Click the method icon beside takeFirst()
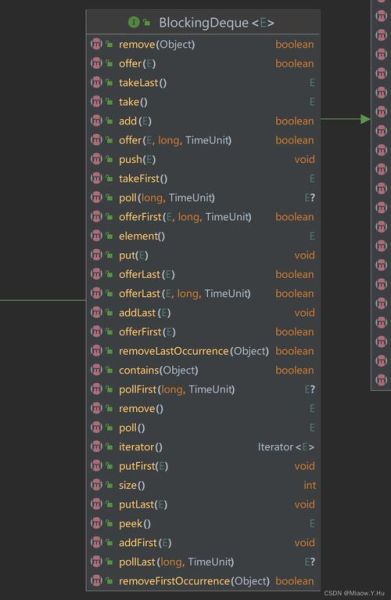 (96, 178)
